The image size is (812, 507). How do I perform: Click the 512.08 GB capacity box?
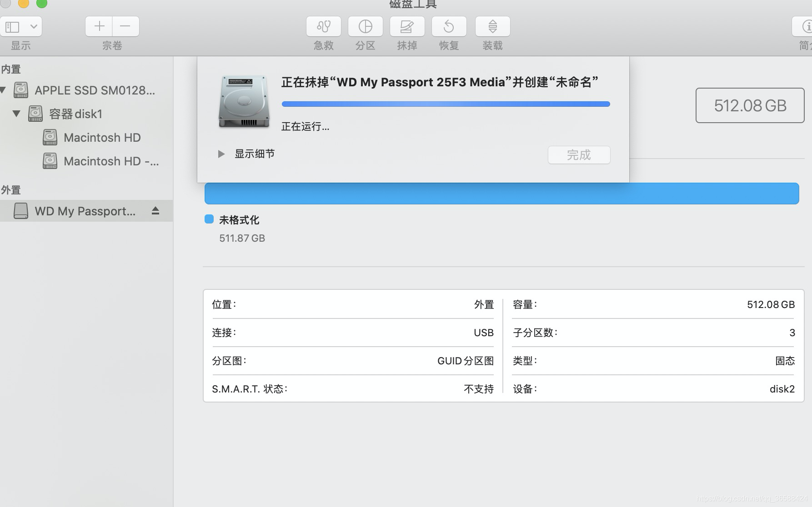pyautogui.click(x=750, y=105)
